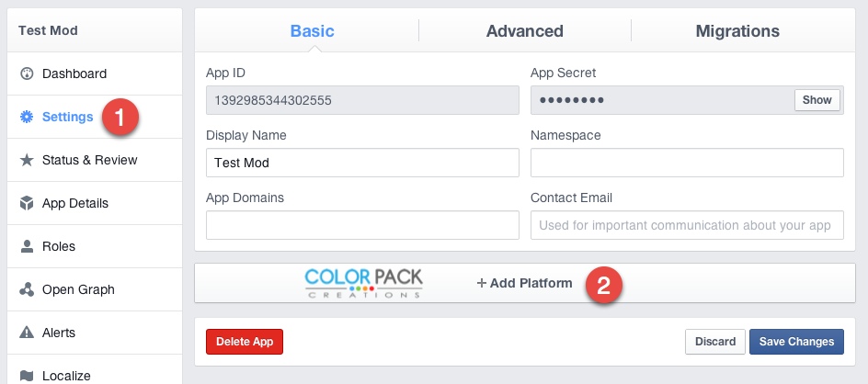The height and width of the screenshot is (384, 868).
Task: Show the App Secret
Action: pos(817,100)
